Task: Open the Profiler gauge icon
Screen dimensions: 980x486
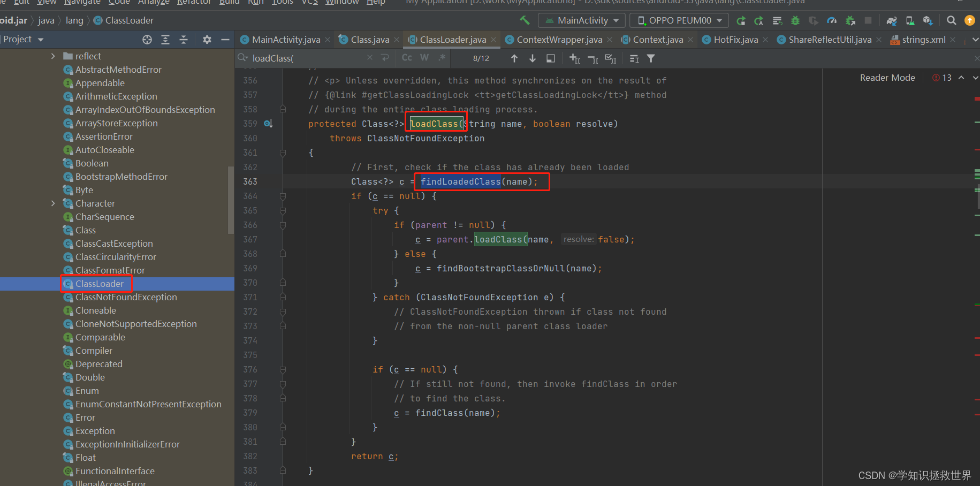Action: tap(831, 20)
